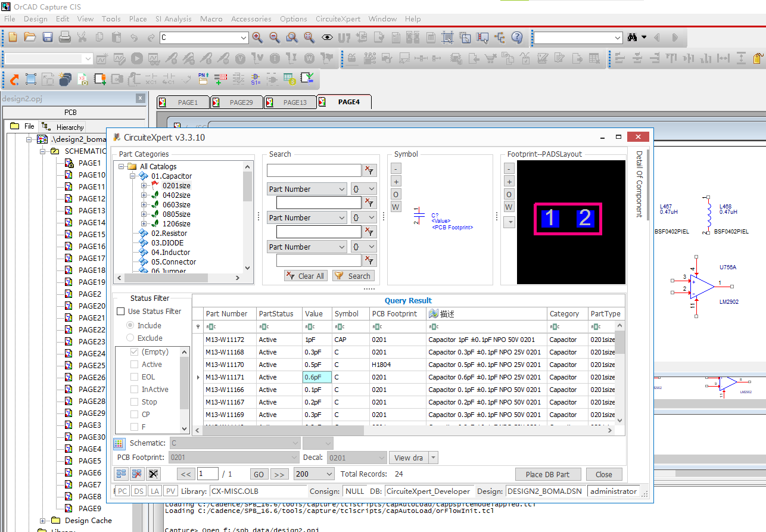Zoom out Symbol preview with minus button

point(396,169)
